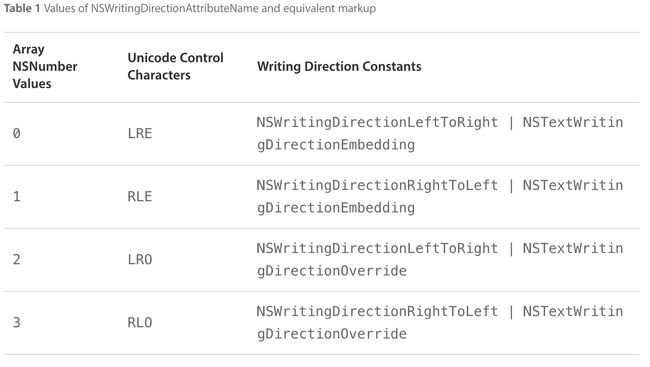Viewport: 650px width, 367px height.
Task: Click the LRO control character cell
Action: (140, 260)
